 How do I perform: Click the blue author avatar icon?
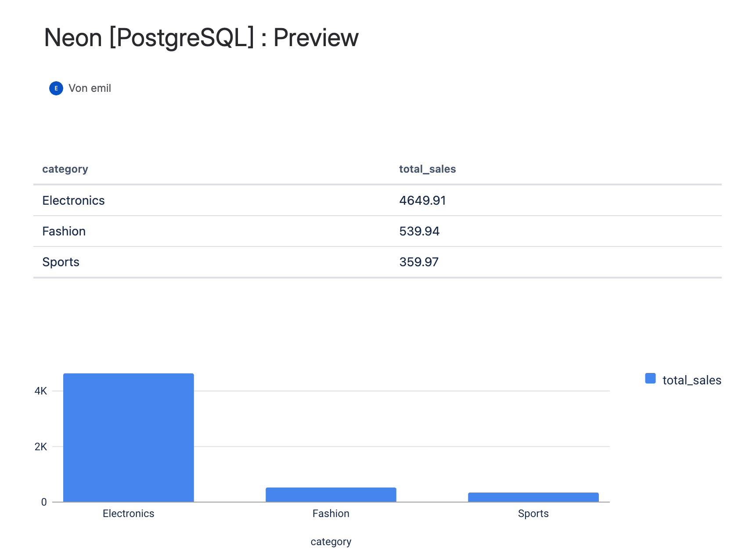point(56,88)
